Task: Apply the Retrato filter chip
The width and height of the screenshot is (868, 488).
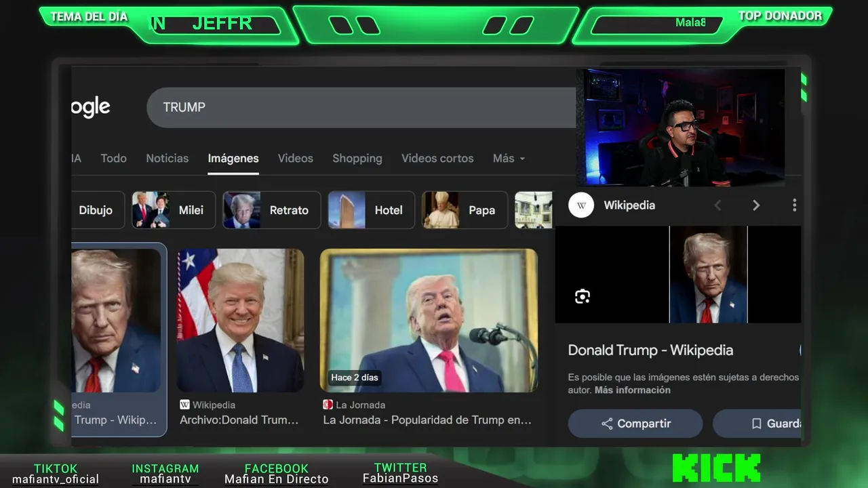Action: [x=272, y=210]
